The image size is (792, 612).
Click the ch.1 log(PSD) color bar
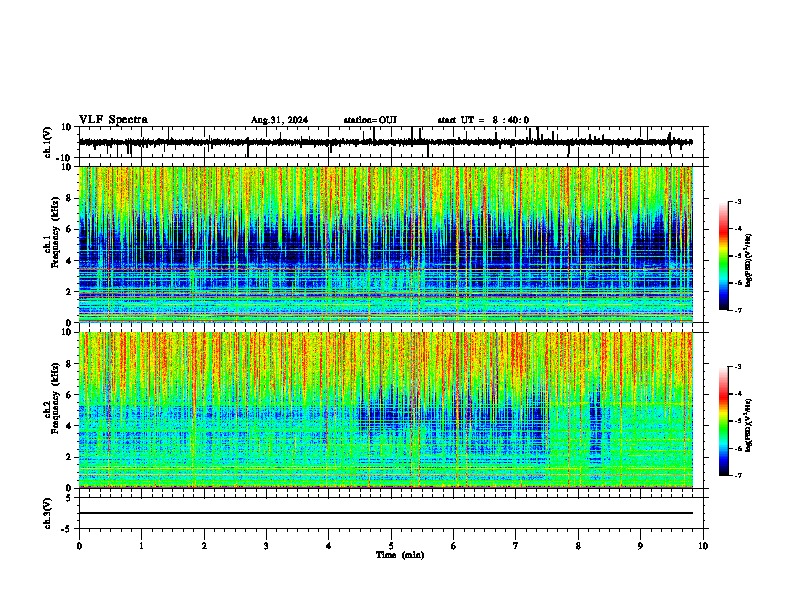[x=724, y=255]
